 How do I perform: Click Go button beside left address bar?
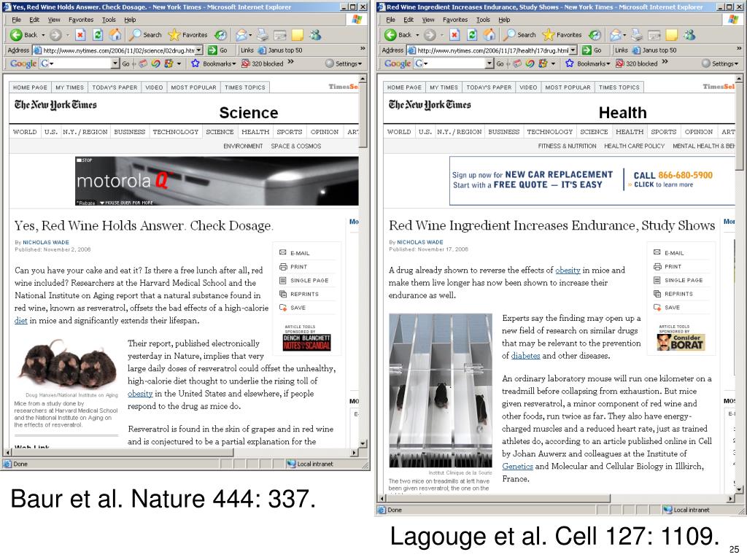click(x=217, y=50)
